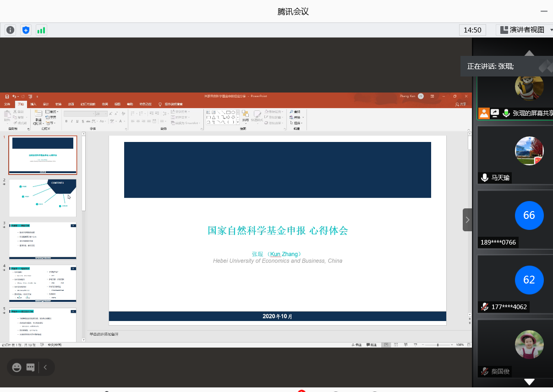553x392 pixels.
Task: Select the 插入 ribbon tab
Action: (x=33, y=104)
